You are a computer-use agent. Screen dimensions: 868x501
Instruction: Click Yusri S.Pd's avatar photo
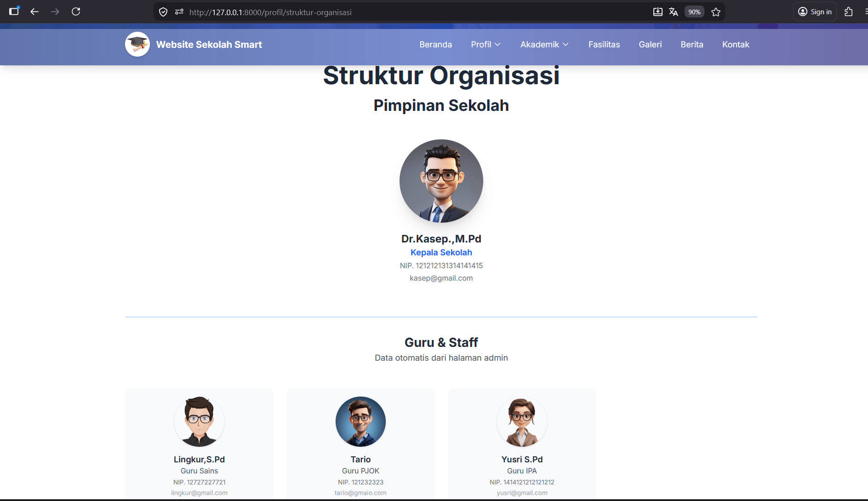[522, 421]
